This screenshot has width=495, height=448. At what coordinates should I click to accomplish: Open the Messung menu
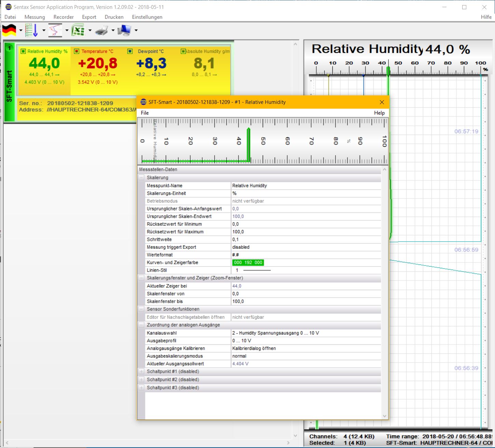point(35,17)
